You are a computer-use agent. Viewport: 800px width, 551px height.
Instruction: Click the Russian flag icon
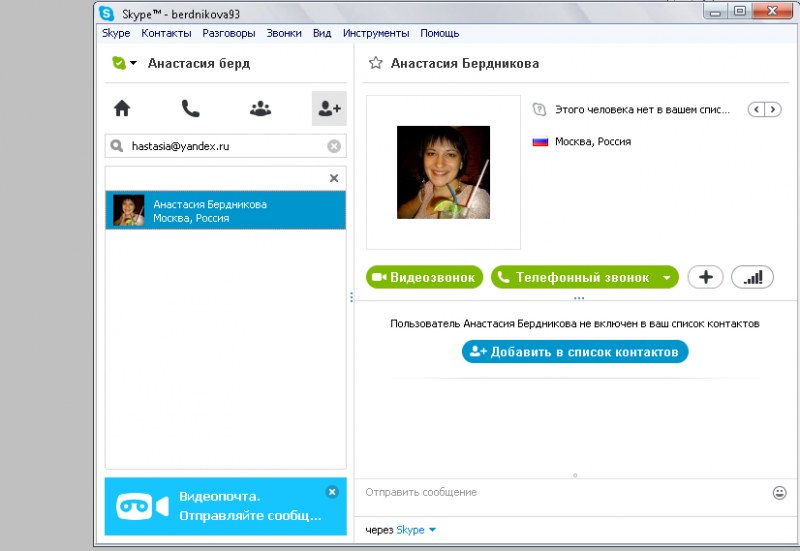click(540, 141)
